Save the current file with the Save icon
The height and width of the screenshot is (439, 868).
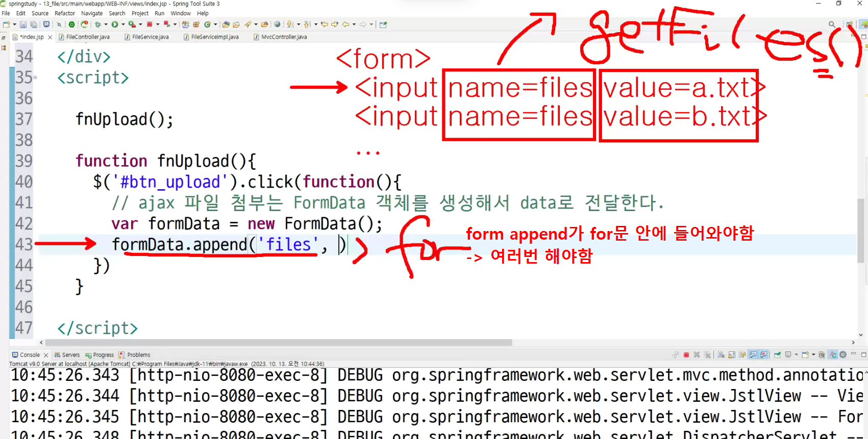[x=23, y=24]
